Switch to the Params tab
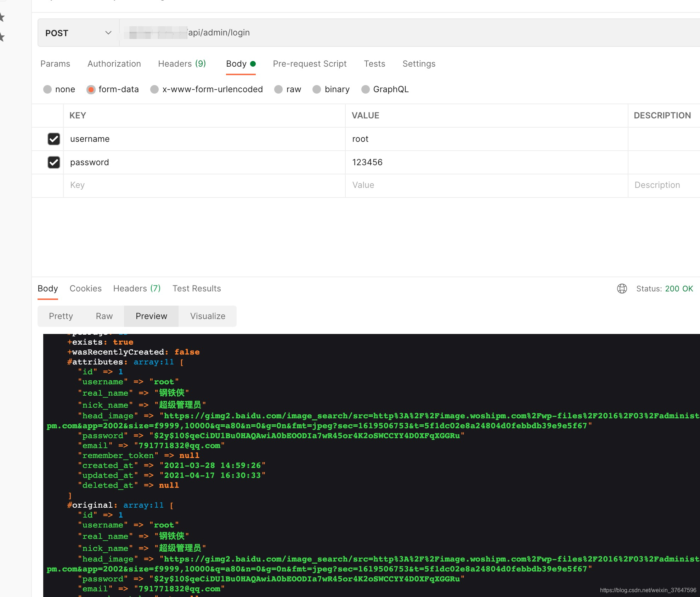 point(55,63)
